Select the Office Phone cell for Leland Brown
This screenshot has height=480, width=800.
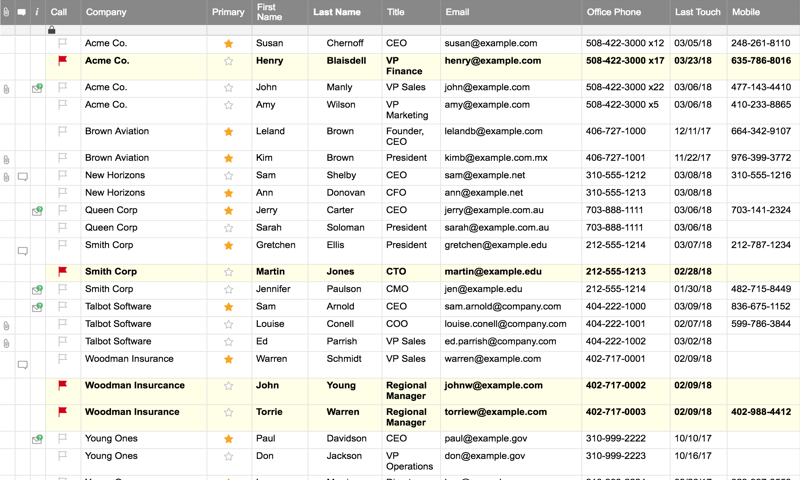coord(615,131)
